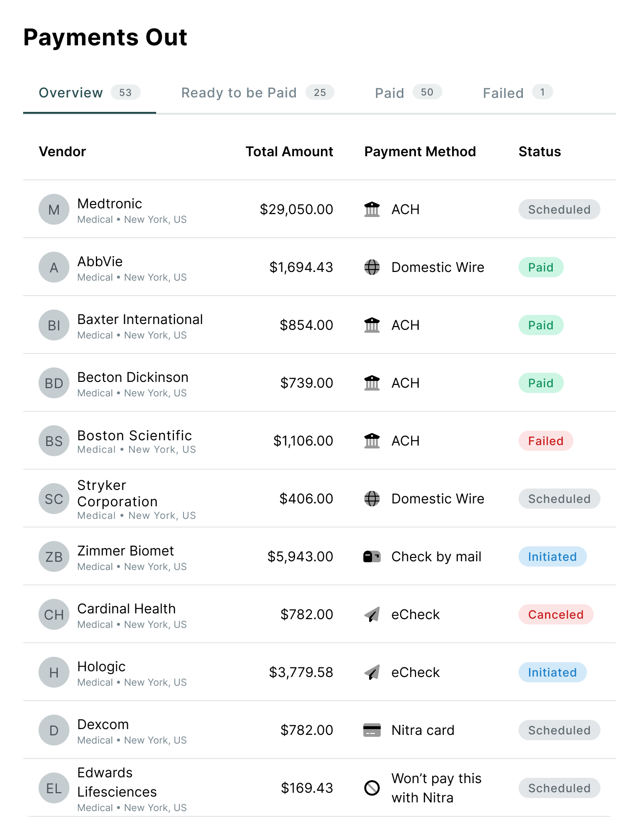
Task: Click the Won't pay this with Nitra text
Action: click(437, 788)
